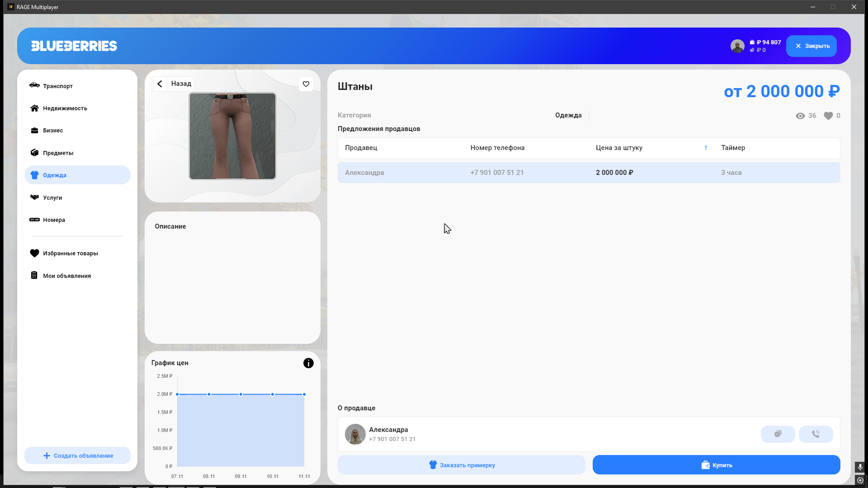Select the Бизнес sidebar item
This screenshot has height=488, width=868.
pos(53,131)
